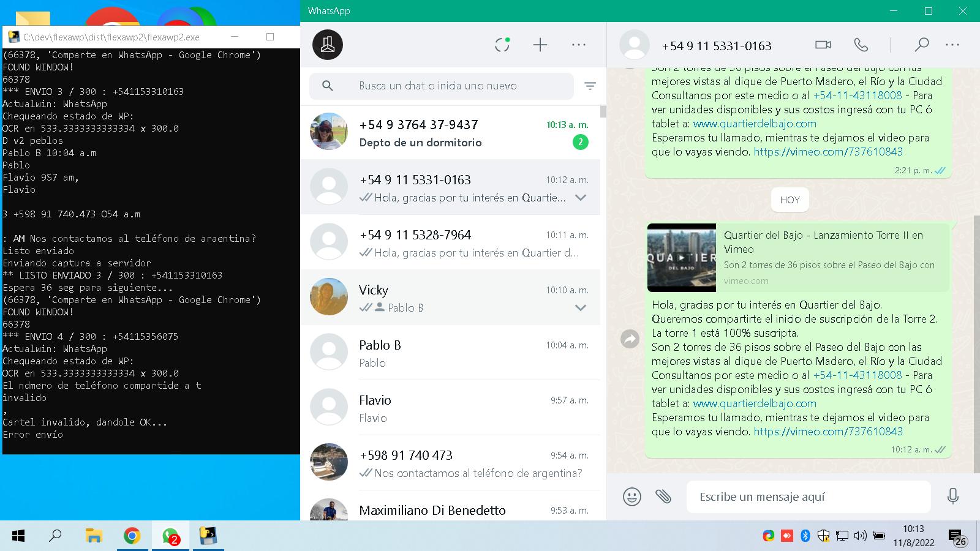Click the HOY date label
This screenshot has height=551, width=980.
pyautogui.click(x=790, y=200)
